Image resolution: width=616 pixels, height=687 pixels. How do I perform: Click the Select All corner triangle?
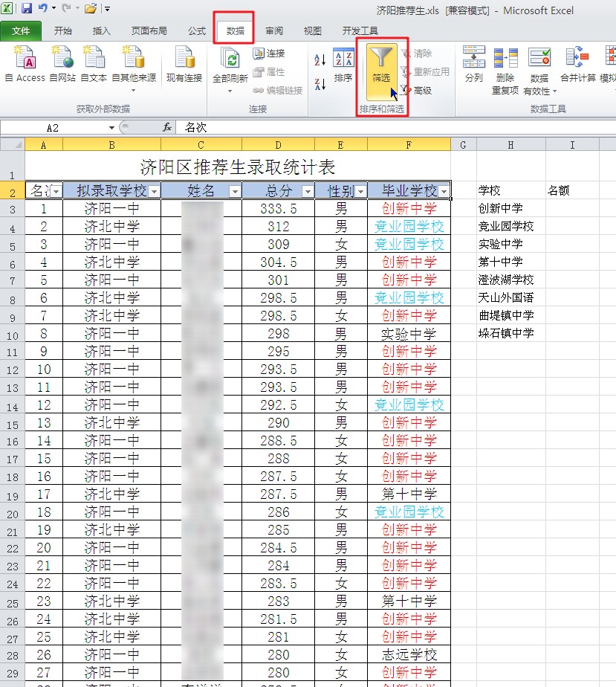[x=13, y=144]
